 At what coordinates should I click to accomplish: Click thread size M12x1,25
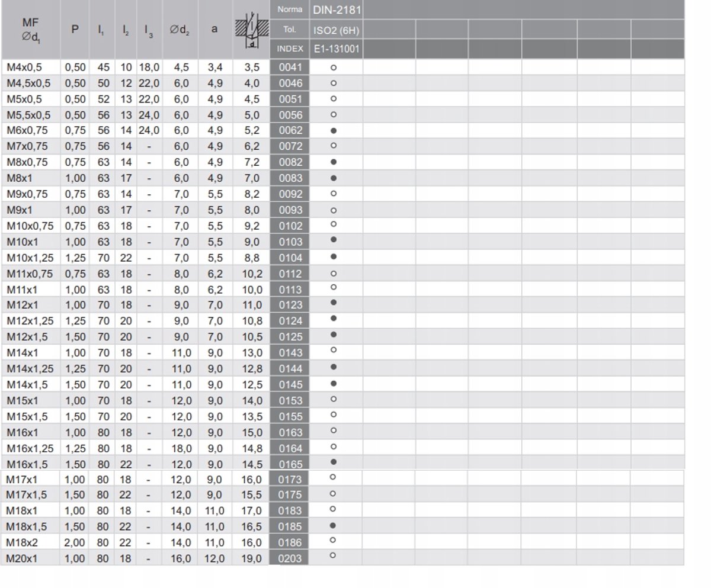pyautogui.click(x=30, y=321)
